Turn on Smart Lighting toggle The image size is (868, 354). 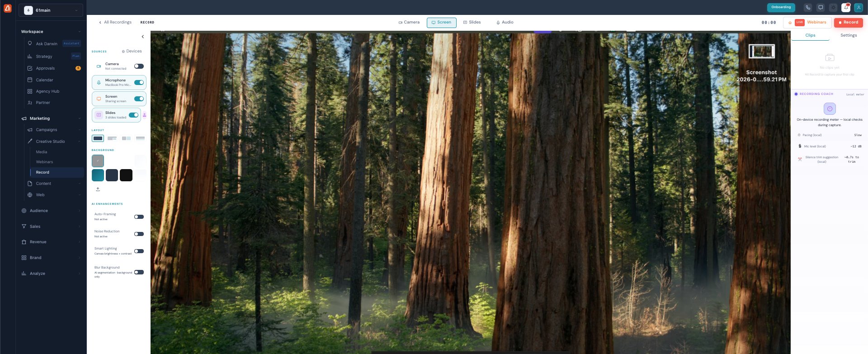coord(139,251)
